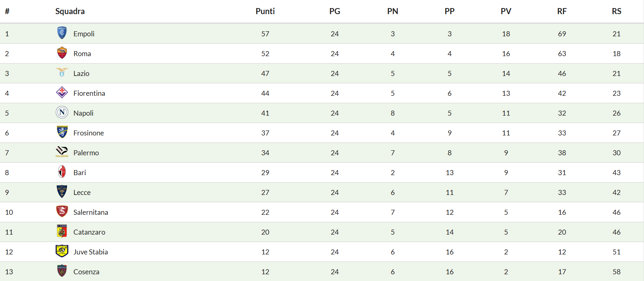Select the Palermo eagle logo

[x=62, y=152]
